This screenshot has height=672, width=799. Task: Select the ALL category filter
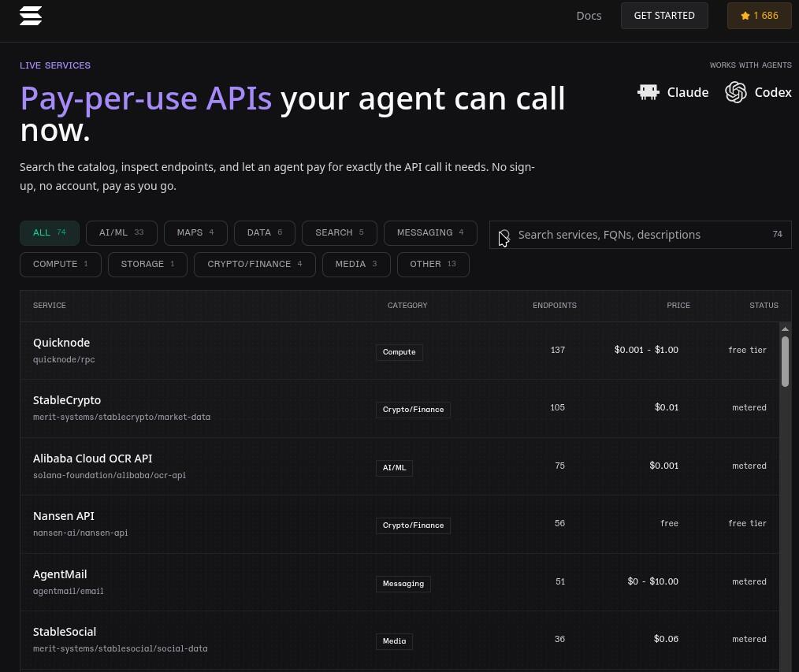point(50,233)
